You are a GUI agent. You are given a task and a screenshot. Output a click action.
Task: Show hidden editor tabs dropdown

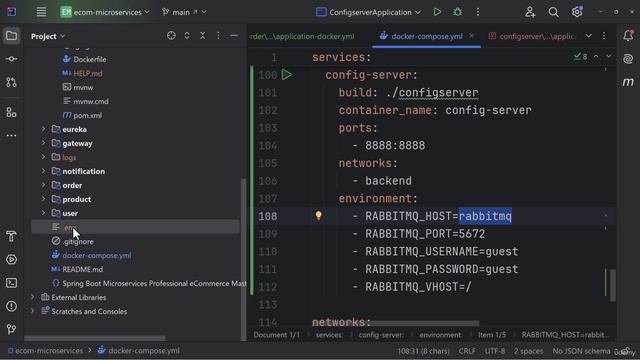pyautogui.click(x=589, y=36)
